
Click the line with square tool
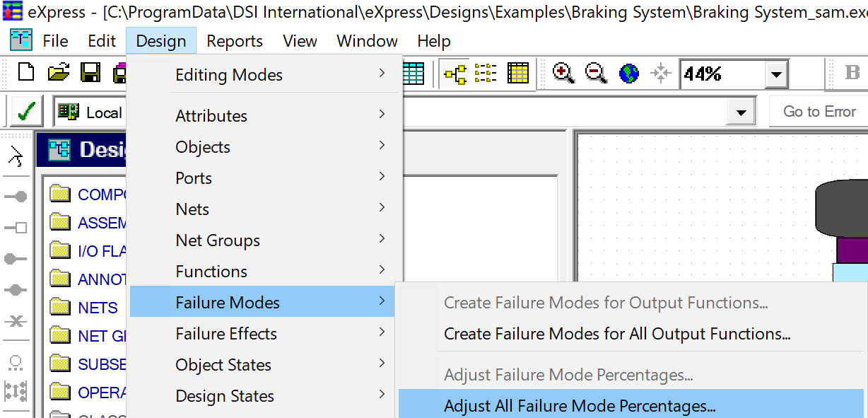click(16, 227)
